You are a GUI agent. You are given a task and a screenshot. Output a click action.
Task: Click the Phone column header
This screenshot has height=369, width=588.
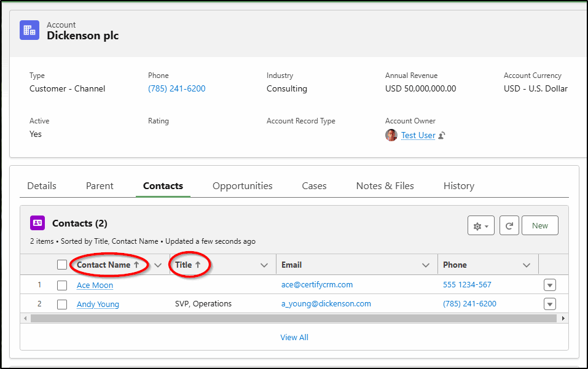point(455,265)
